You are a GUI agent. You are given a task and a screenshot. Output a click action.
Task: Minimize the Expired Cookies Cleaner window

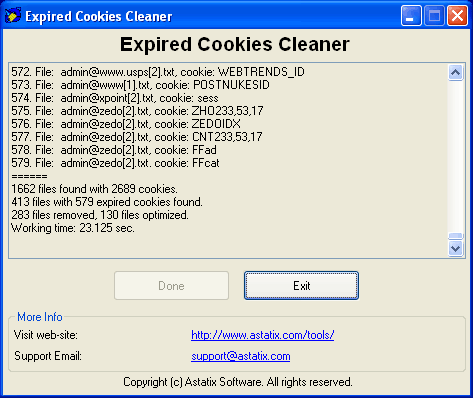[411, 16]
